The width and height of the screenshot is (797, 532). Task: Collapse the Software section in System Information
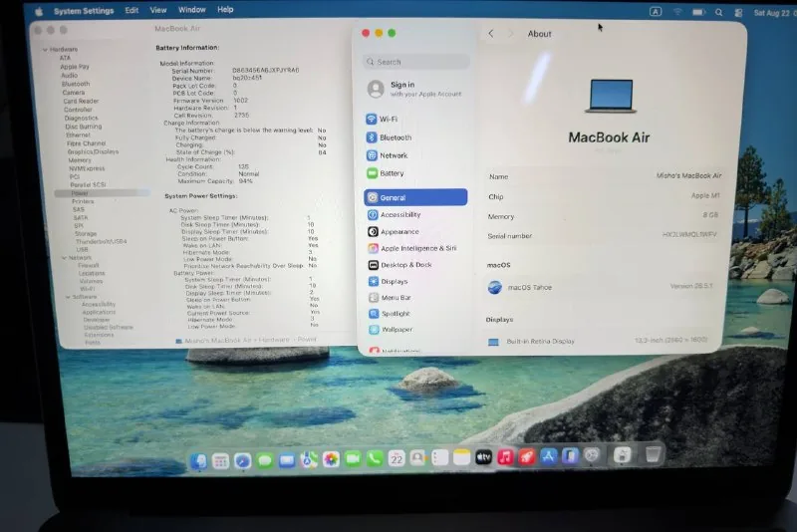tap(68, 297)
